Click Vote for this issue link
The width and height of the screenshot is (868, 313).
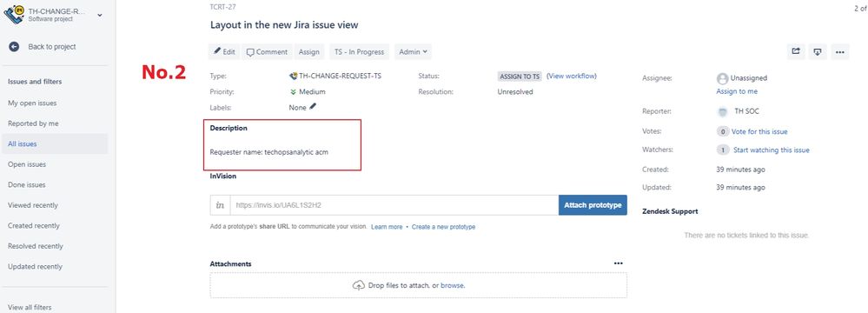click(759, 132)
